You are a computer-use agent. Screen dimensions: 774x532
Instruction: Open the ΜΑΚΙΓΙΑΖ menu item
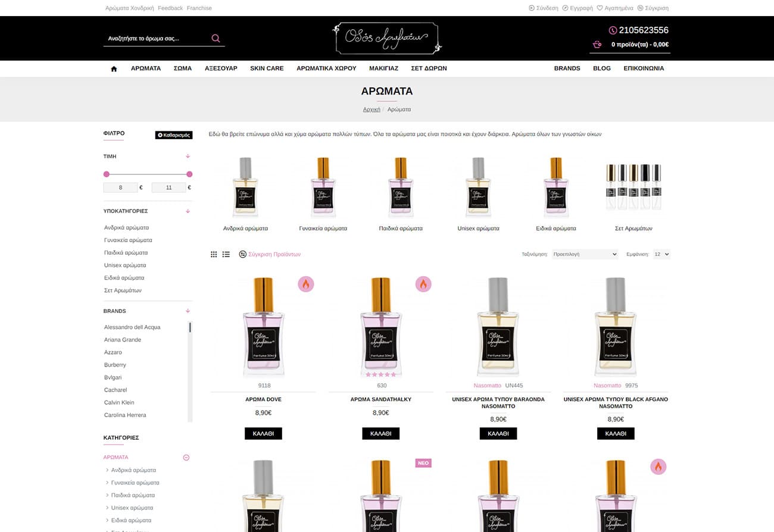pyautogui.click(x=383, y=68)
